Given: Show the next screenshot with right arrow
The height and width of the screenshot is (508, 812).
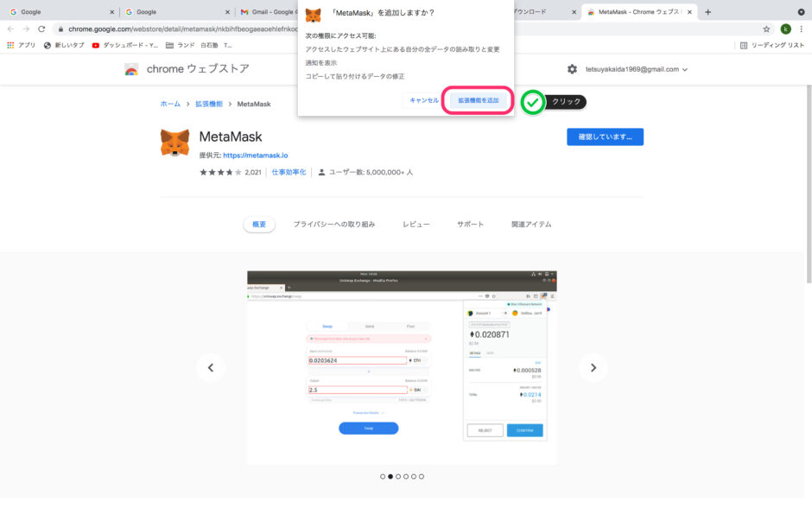Looking at the screenshot, I should [x=593, y=367].
